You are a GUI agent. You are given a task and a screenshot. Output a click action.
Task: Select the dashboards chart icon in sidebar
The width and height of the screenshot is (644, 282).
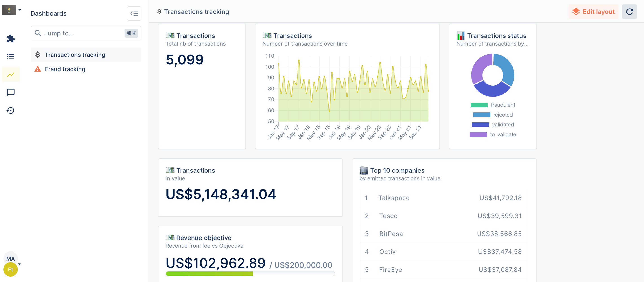[11, 75]
